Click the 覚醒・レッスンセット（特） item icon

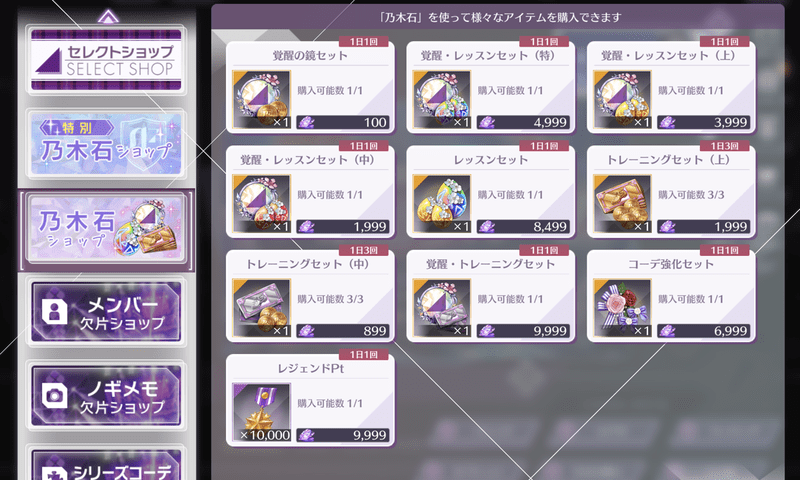pyautogui.click(x=442, y=99)
